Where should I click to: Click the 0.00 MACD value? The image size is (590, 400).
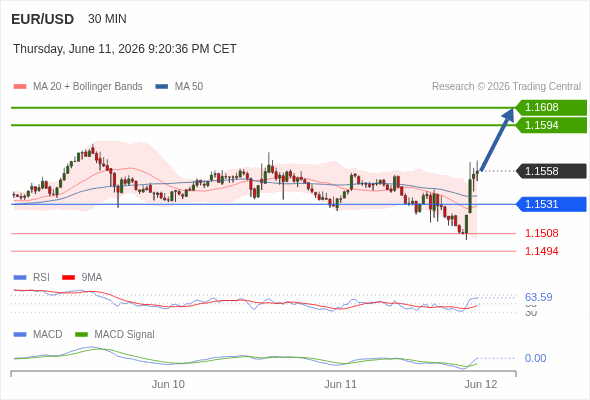(535, 358)
